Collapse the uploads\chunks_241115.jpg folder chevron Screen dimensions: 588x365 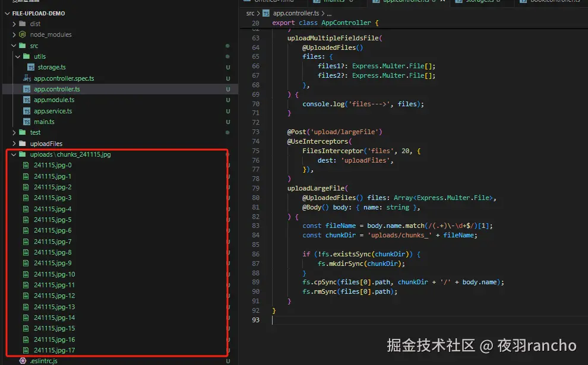(14, 154)
